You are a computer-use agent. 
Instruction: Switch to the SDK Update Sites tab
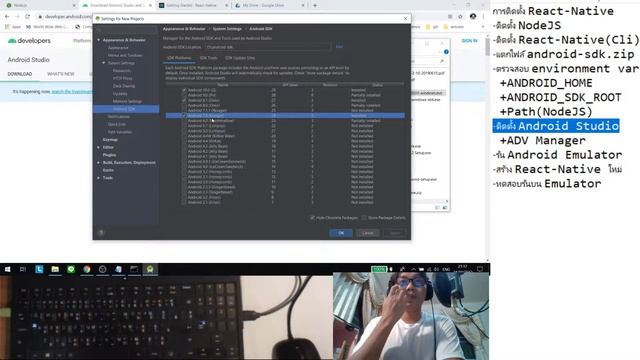240,58
